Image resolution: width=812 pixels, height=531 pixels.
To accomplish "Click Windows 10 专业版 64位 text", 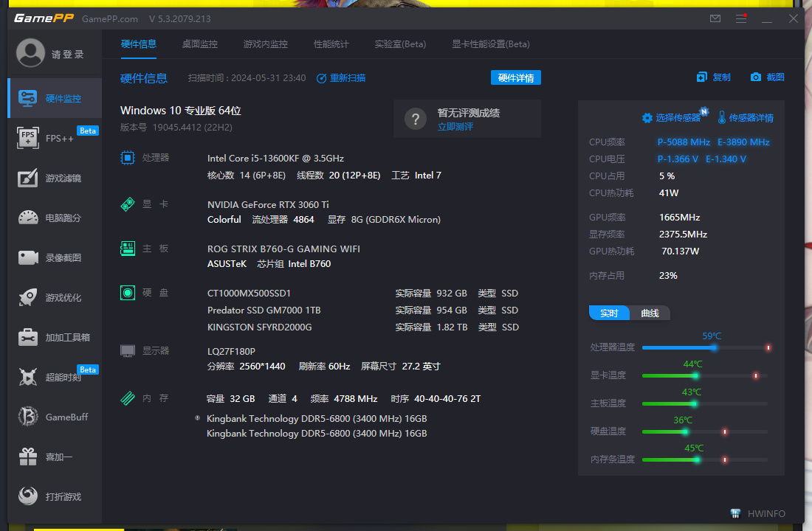I will coord(181,110).
